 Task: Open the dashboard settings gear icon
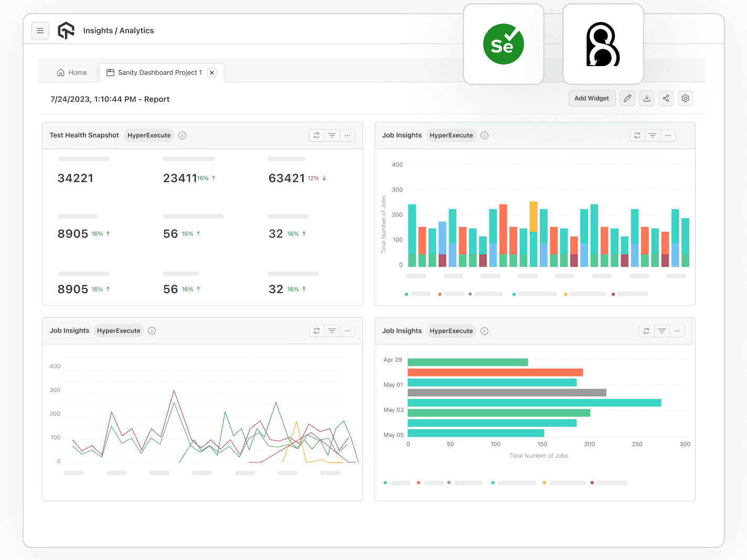point(685,98)
